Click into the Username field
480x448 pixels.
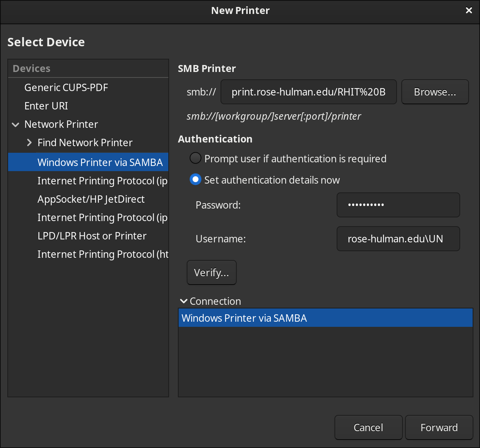tap(398, 239)
